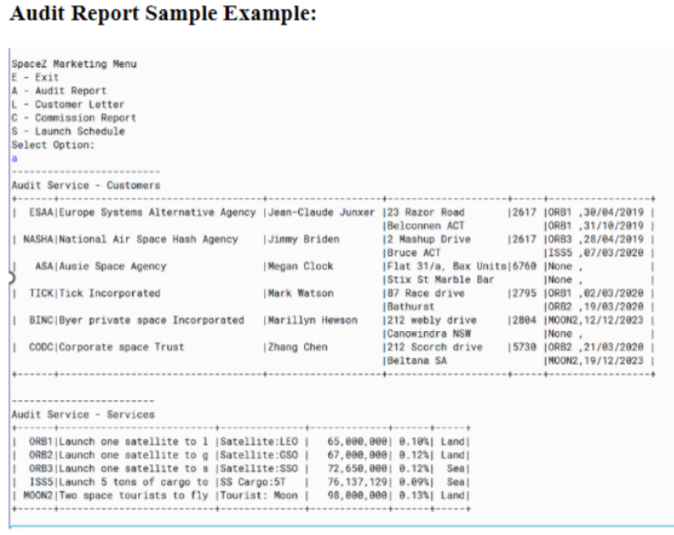674x535 pixels.
Task: Click service code 'ORB1' in Services table
Action: coord(41,442)
